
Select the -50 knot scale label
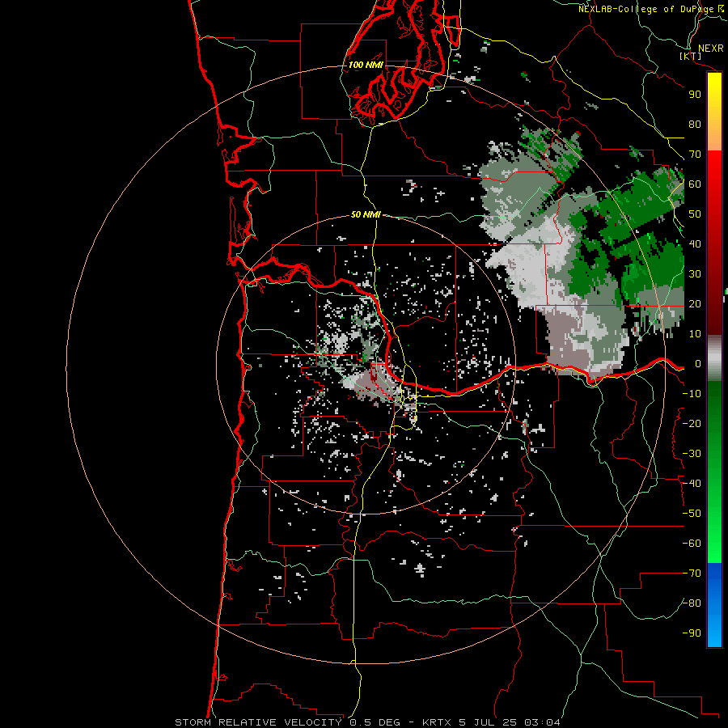[x=692, y=514]
